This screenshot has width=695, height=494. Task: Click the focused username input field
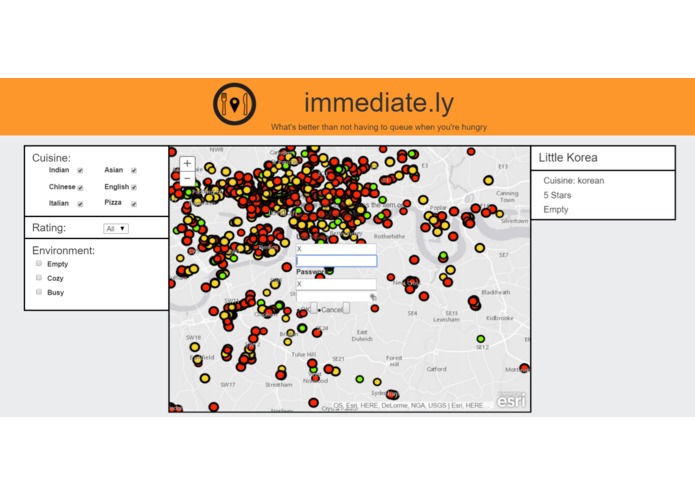pyautogui.click(x=336, y=261)
